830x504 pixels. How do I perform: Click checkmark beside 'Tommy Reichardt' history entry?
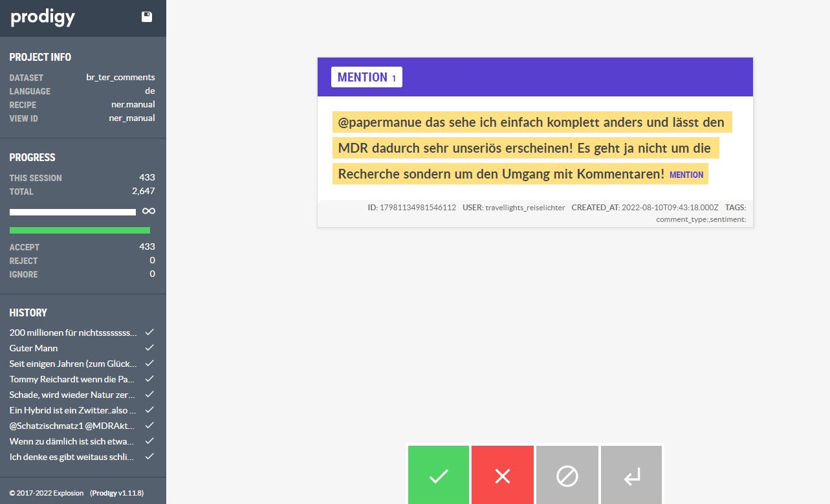(x=149, y=379)
